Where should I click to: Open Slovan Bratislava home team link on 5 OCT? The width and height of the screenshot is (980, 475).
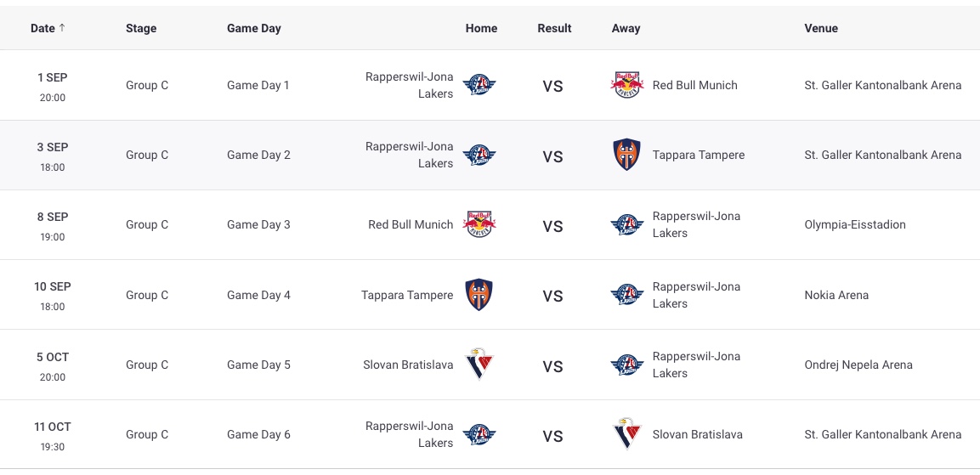pos(408,365)
